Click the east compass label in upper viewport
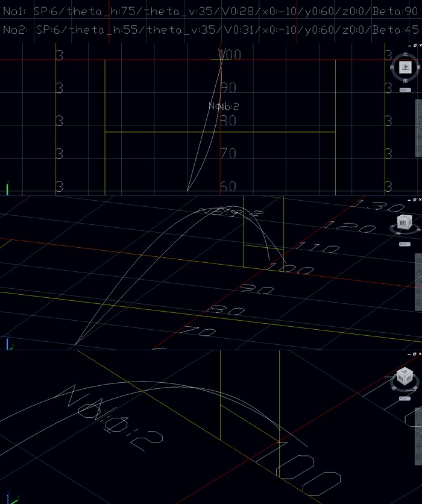 pos(418,68)
